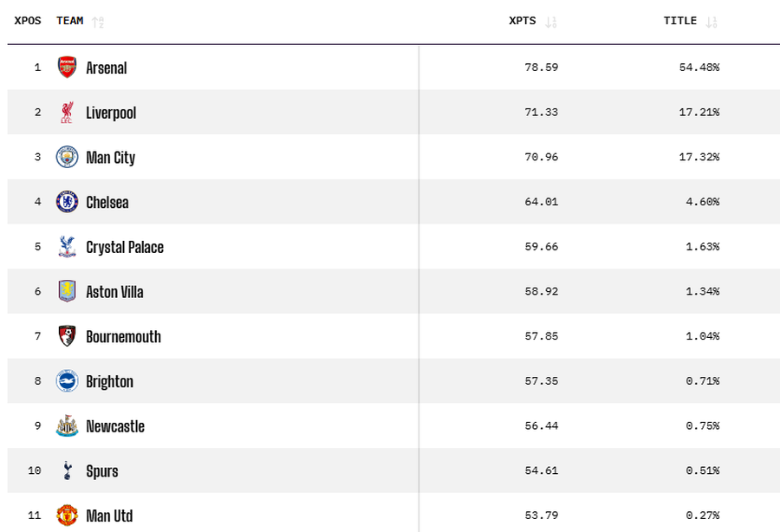Click the Crystal Palace eagle crest
Image resolution: width=780 pixels, height=532 pixels.
coord(67,247)
